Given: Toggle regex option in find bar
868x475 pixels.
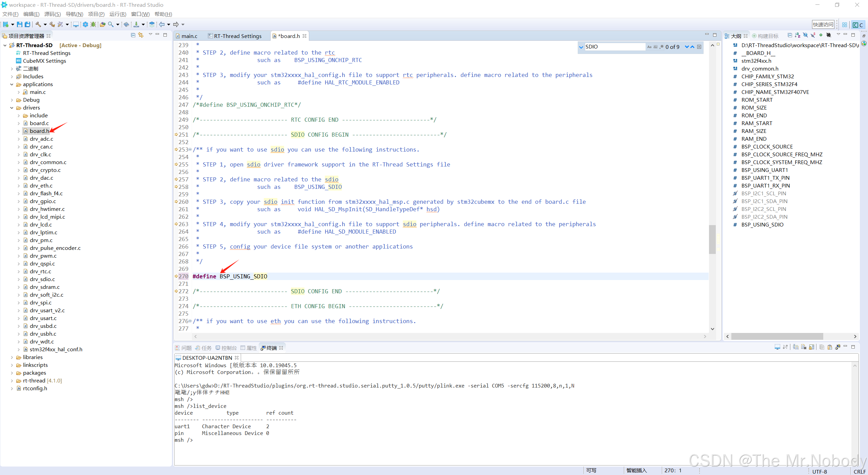Looking at the screenshot, I should pos(661,47).
